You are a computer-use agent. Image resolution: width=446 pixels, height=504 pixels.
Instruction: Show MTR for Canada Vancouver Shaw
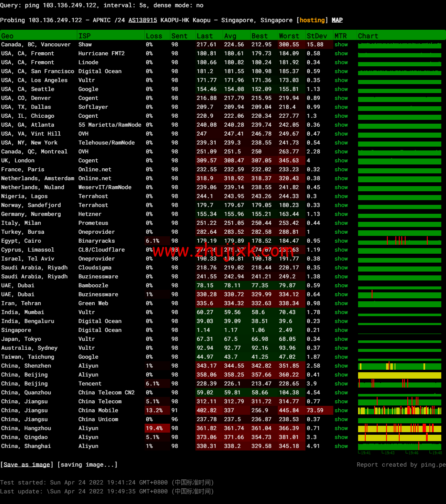click(x=341, y=45)
